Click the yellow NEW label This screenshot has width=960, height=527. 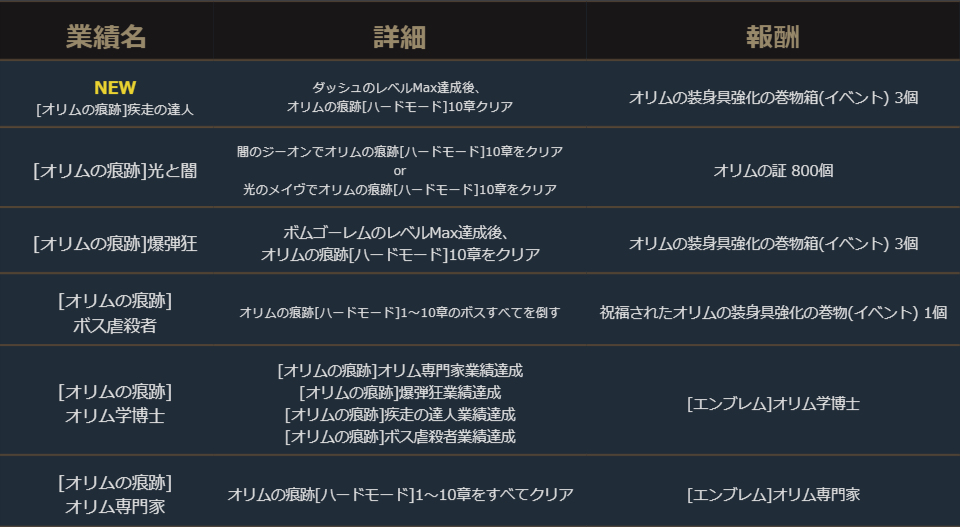click(x=115, y=88)
